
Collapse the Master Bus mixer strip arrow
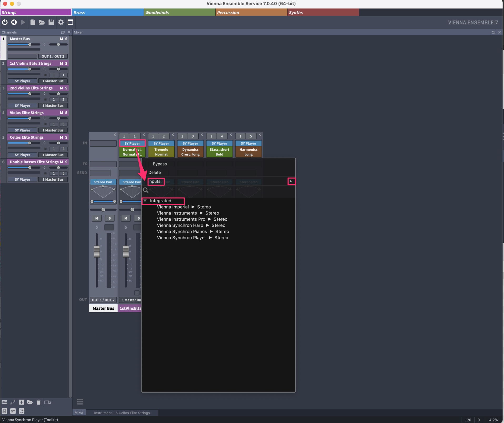[x=115, y=135]
